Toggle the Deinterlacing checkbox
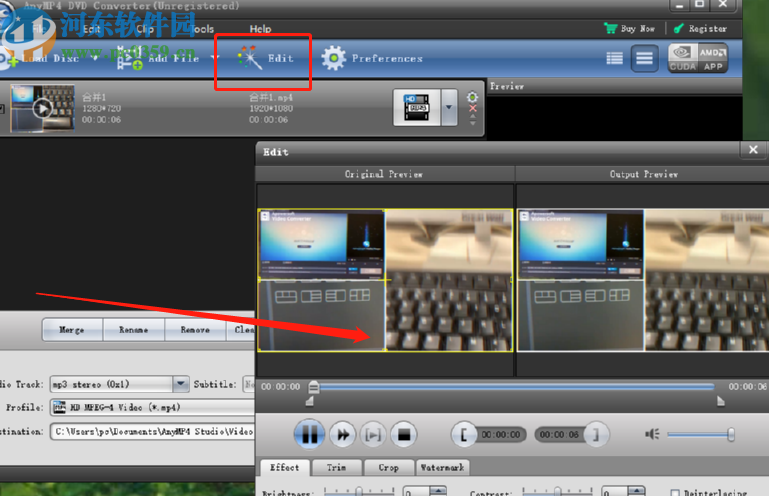The width and height of the screenshot is (769, 496). [x=675, y=492]
